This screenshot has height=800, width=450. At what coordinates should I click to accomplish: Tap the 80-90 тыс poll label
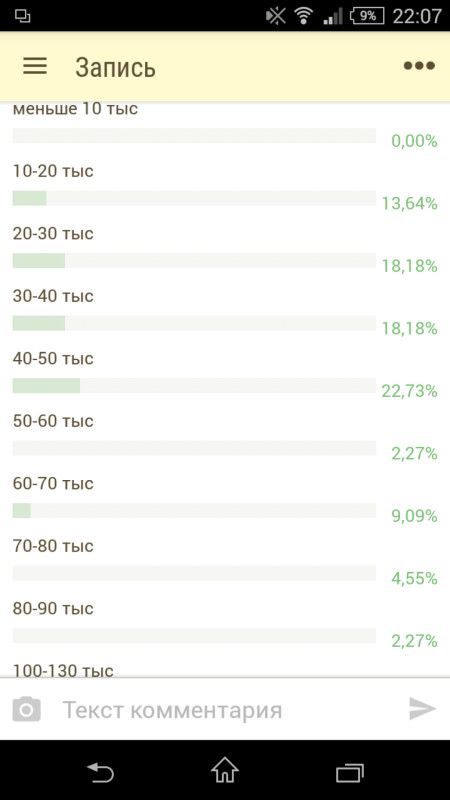coord(53,608)
